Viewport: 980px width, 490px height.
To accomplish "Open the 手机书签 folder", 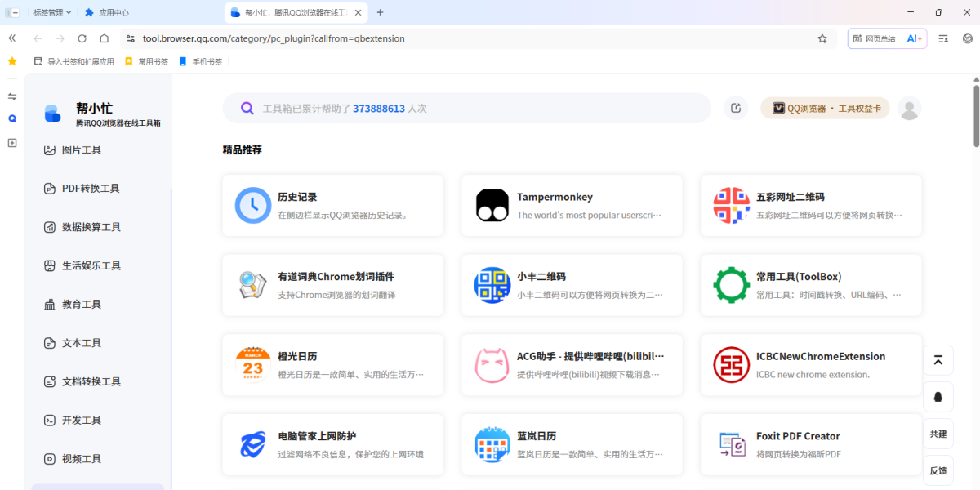I will coord(201,61).
